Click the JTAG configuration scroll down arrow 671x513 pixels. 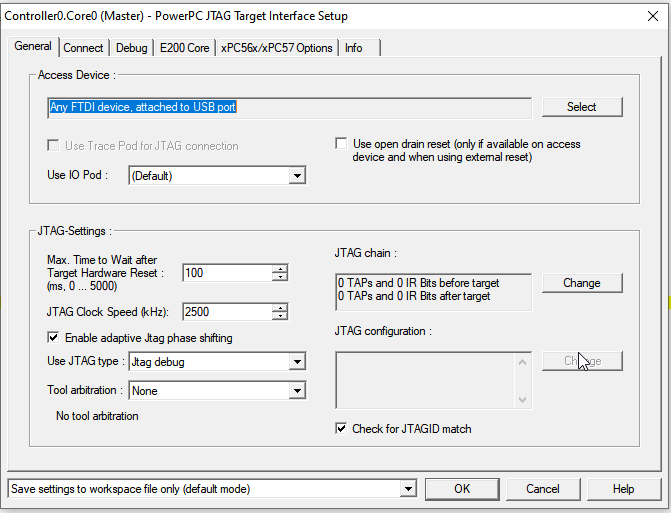[x=523, y=400]
